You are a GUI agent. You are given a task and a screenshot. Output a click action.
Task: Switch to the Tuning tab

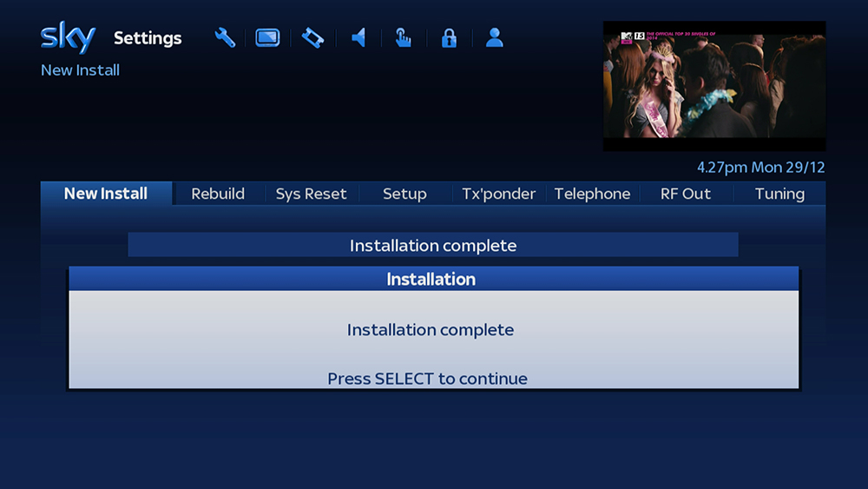point(779,194)
